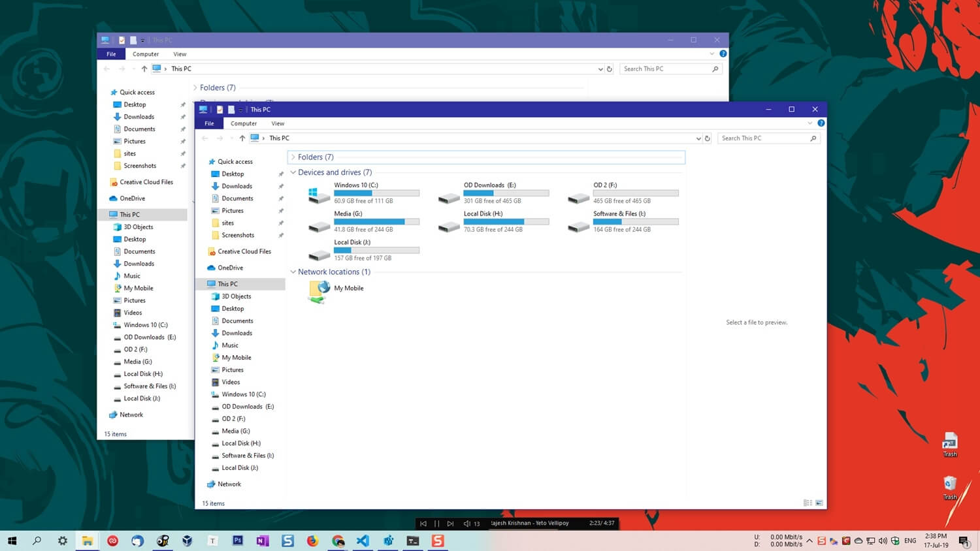
Task: Click inside the Search This PC field
Action: coord(764,138)
